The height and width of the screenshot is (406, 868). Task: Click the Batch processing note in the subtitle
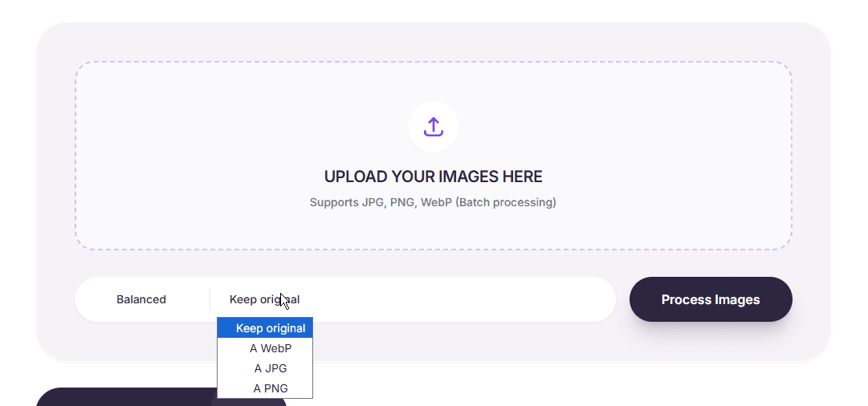[x=506, y=202]
